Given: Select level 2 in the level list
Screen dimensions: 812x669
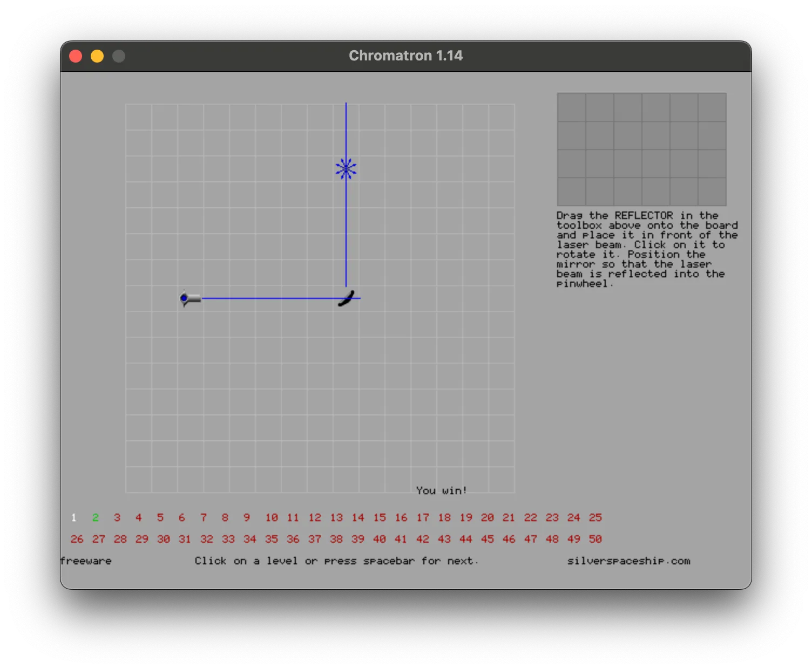Looking at the screenshot, I should pos(96,518).
